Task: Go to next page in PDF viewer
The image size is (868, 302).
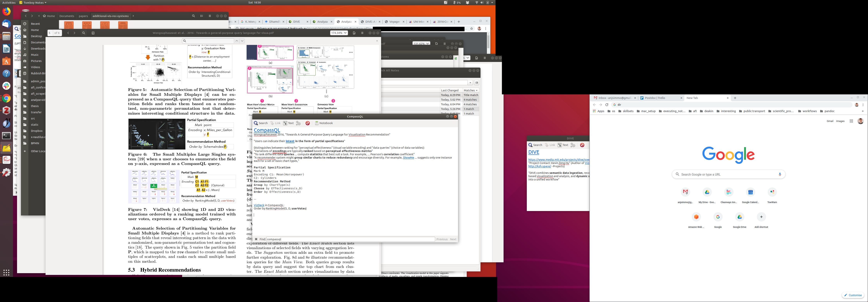Action: tap(74, 33)
